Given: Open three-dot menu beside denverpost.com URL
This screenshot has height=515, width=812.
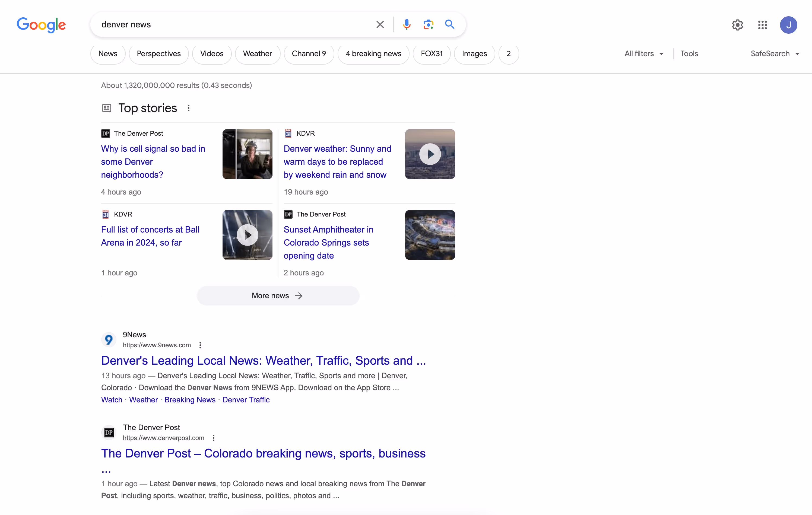Looking at the screenshot, I should coord(214,438).
